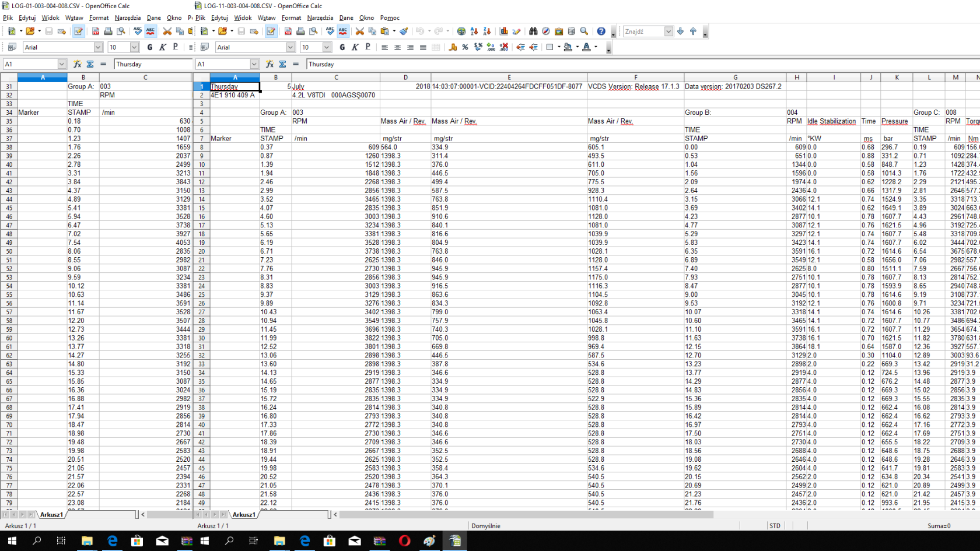Toggle justified alignment
Image resolution: width=980 pixels, height=551 pixels.
423,47
